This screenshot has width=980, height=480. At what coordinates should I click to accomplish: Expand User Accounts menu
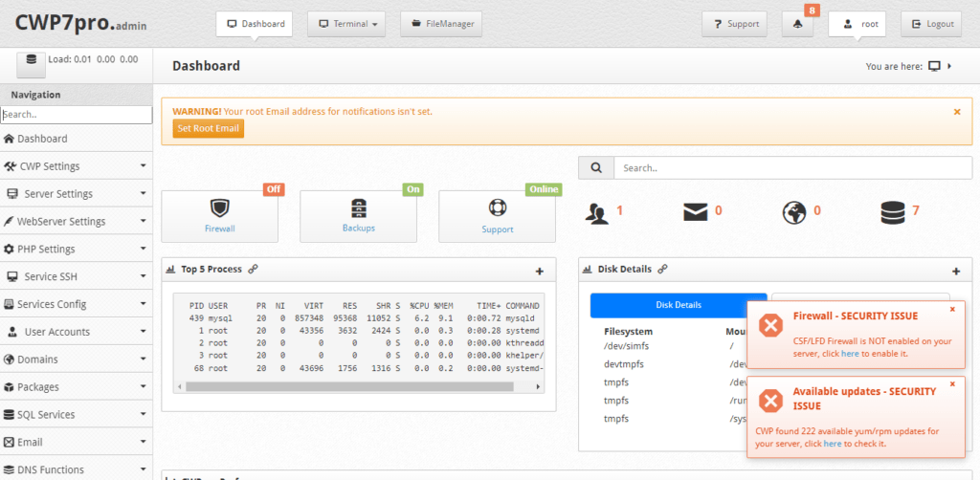pos(77,332)
